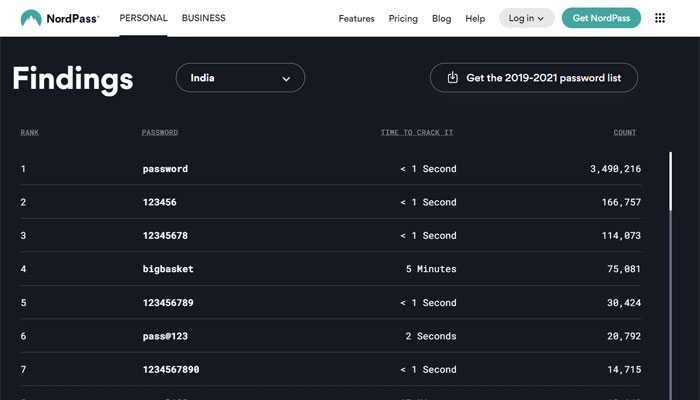
Task: Switch to the Business tab
Action: 203,18
